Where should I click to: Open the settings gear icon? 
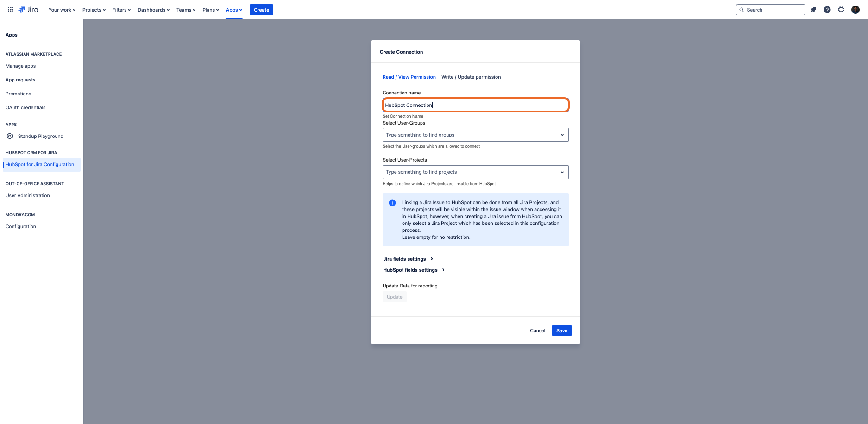841,10
